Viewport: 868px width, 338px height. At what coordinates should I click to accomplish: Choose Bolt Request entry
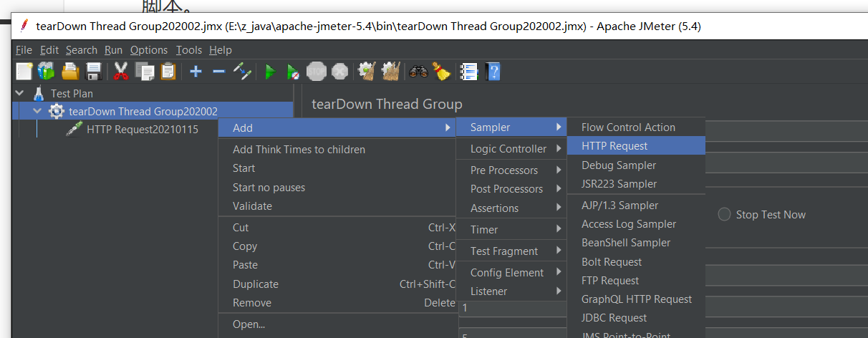636,261
